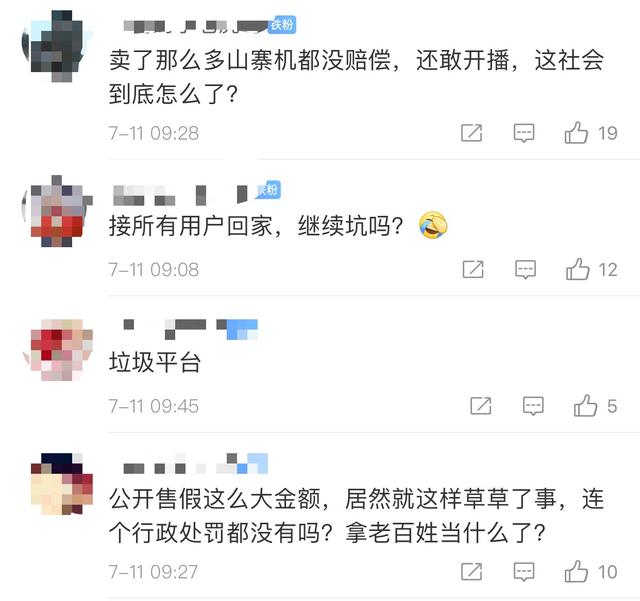This screenshot has width=640, height=601.
Task: Open username of the 垃圾平台 commenter
Action: 190,329
